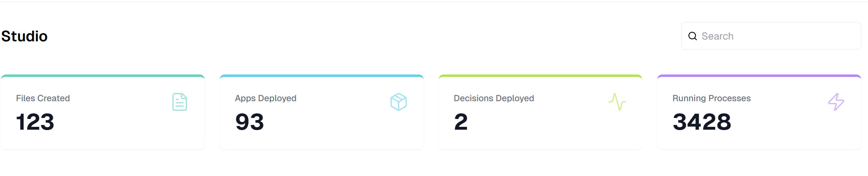
Task: Click green top bar of Decisions Deployed card
Action: pos(540,76)
